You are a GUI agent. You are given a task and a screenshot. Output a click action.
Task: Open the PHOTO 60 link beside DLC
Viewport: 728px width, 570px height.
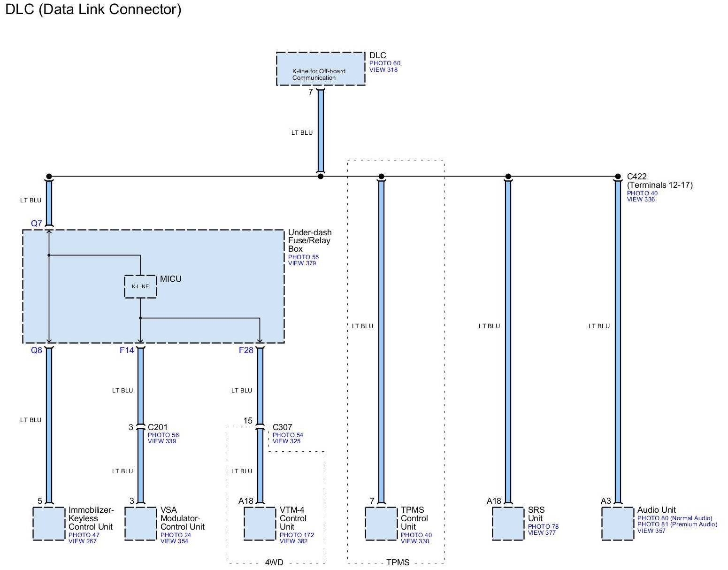tap(384, 63)
